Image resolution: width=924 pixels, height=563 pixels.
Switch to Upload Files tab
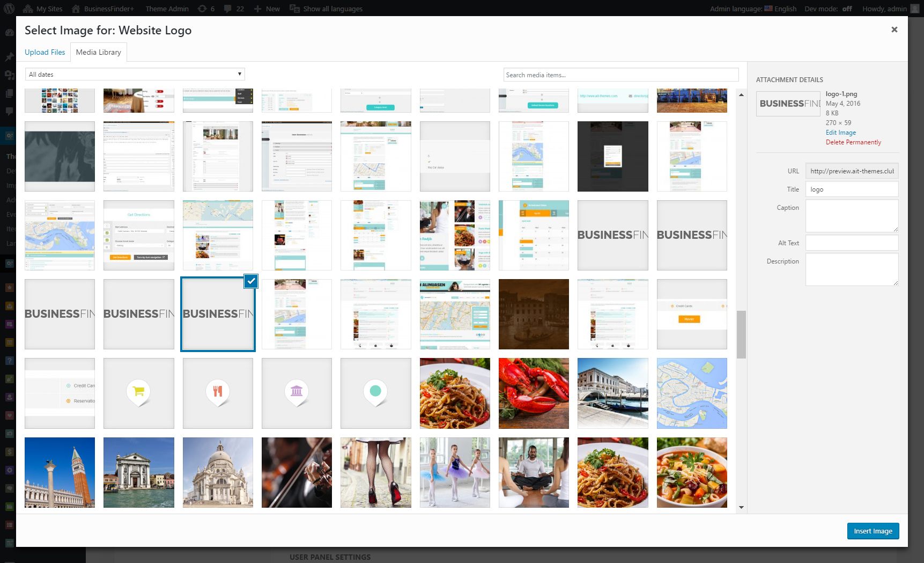coord(45,52)
